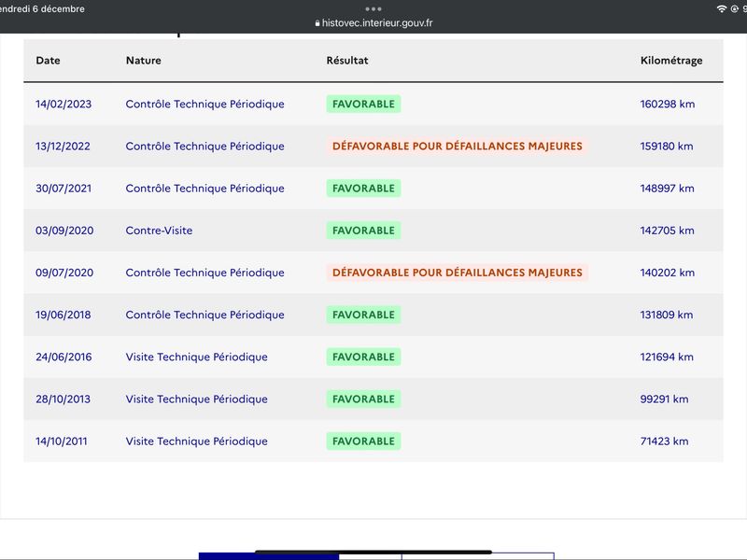Screen dimensions: 747x560
Task: Click the Date column header
Action: (48, 61)
